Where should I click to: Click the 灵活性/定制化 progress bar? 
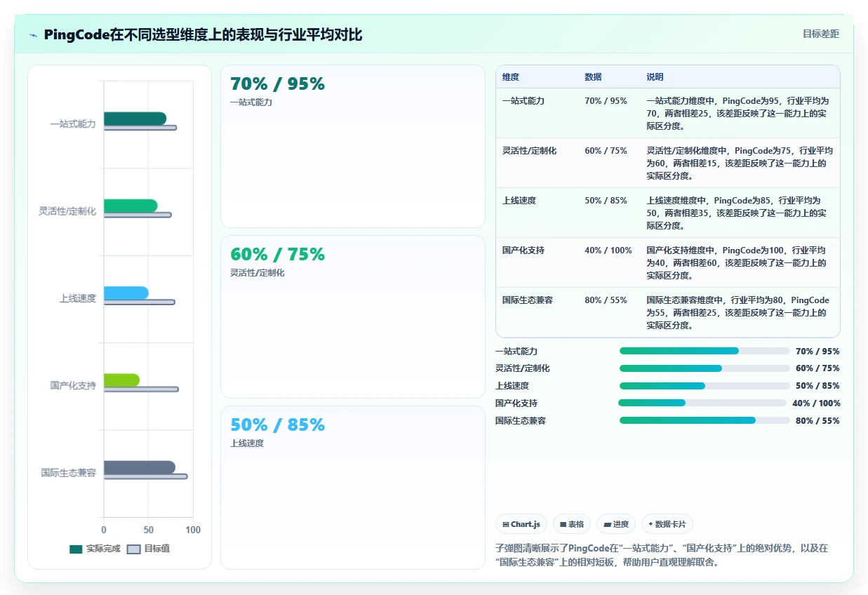pos(705,368)
